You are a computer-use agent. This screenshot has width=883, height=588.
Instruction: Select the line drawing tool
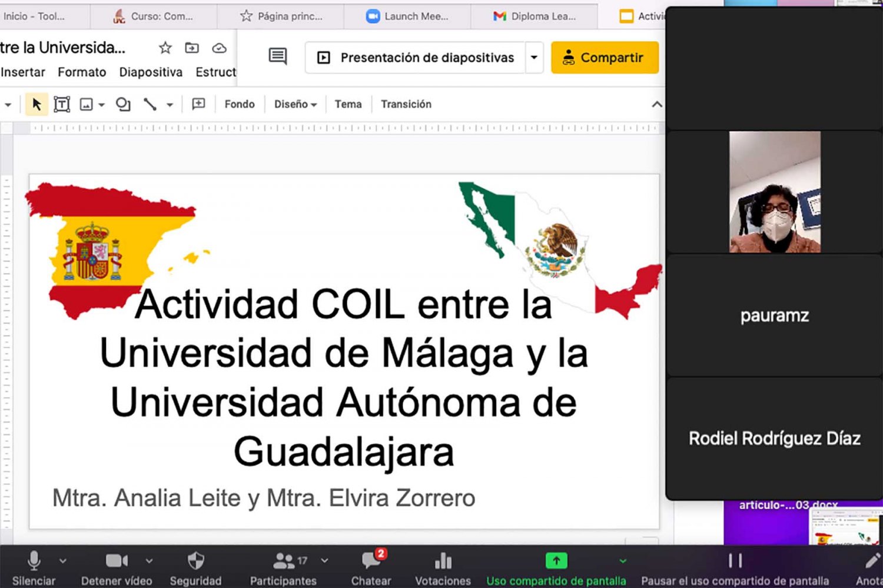[x=150, y=104]
